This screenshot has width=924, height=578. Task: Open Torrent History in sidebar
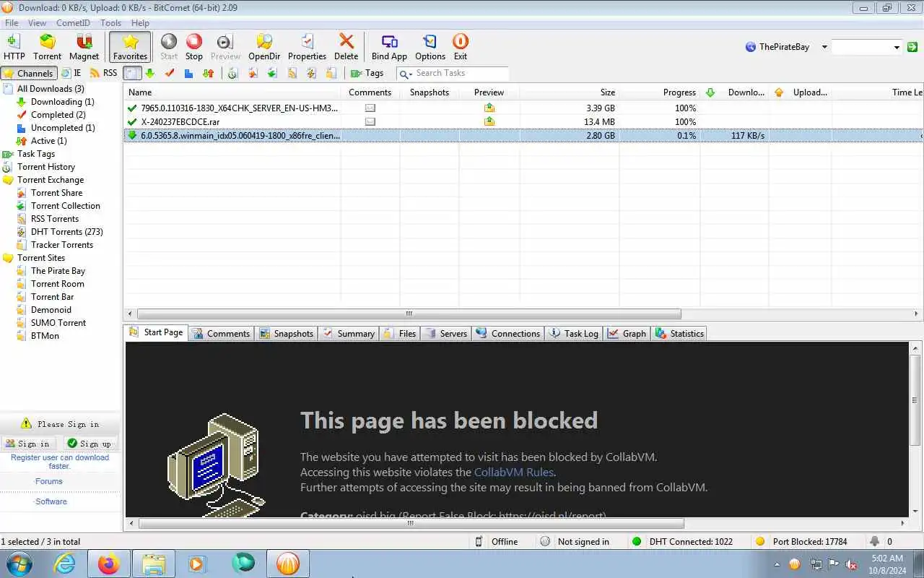pos(46,167)
